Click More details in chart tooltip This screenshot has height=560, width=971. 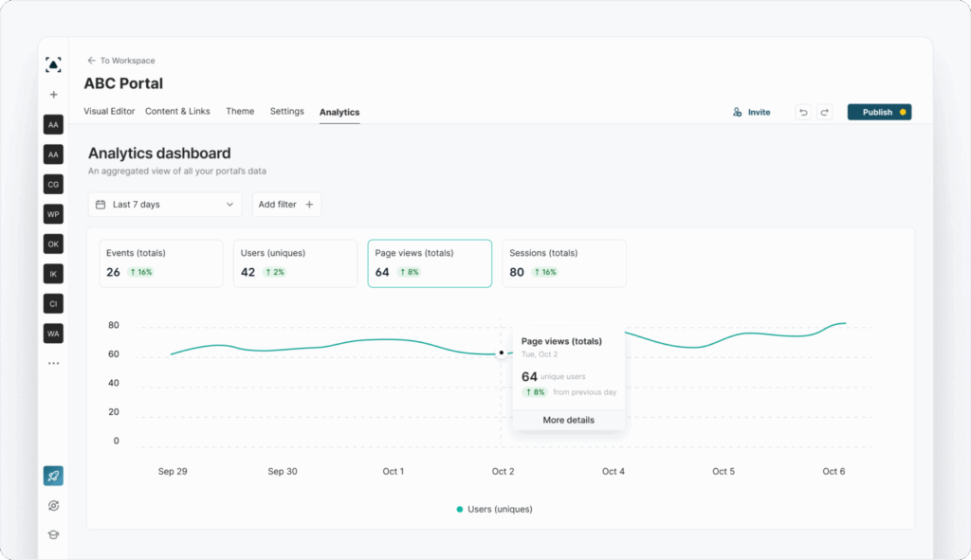point(568,420)
